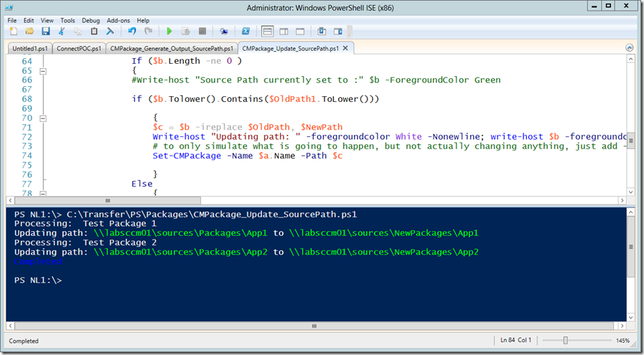
Task: Show Command Add-on toolbar icon
Action: [338, 31]
